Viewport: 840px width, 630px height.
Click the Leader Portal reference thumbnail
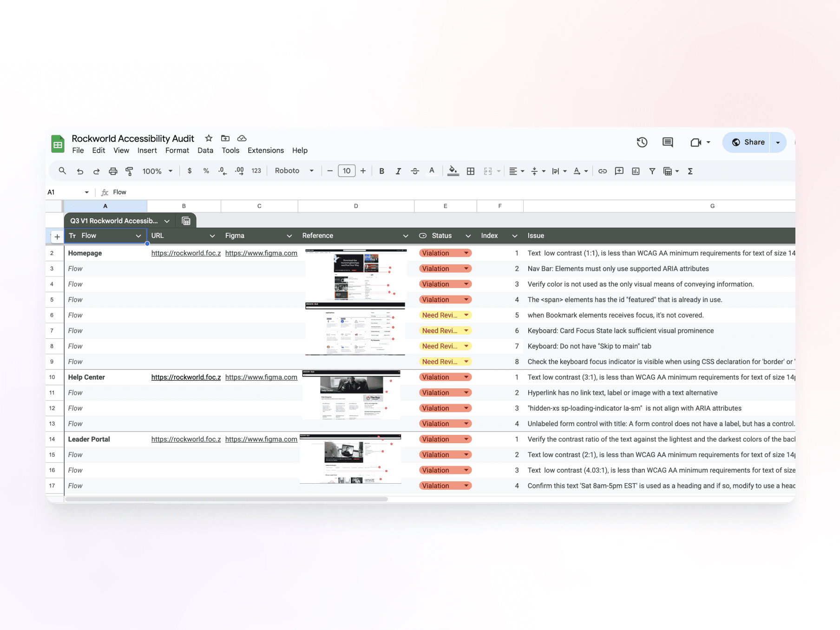[x=350, y=459]
